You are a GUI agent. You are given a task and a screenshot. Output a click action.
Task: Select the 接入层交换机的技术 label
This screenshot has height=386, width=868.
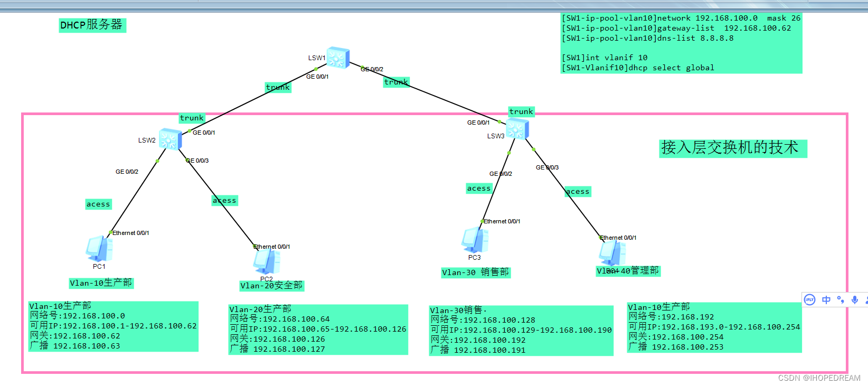(x=733, y=148)
